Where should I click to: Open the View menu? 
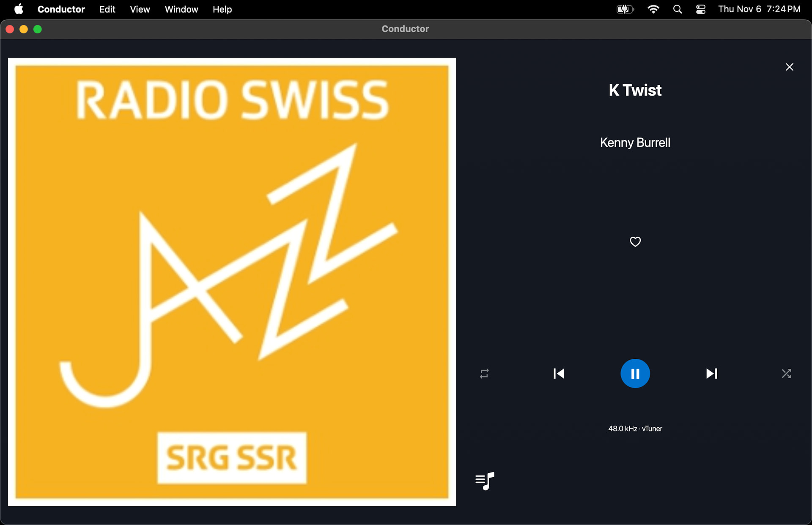coord(140,9)
